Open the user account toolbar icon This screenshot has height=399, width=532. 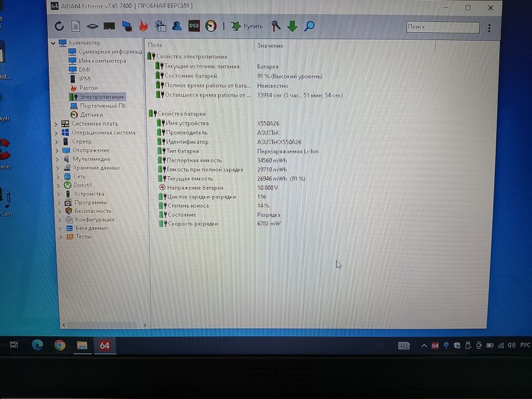point(177,26)
